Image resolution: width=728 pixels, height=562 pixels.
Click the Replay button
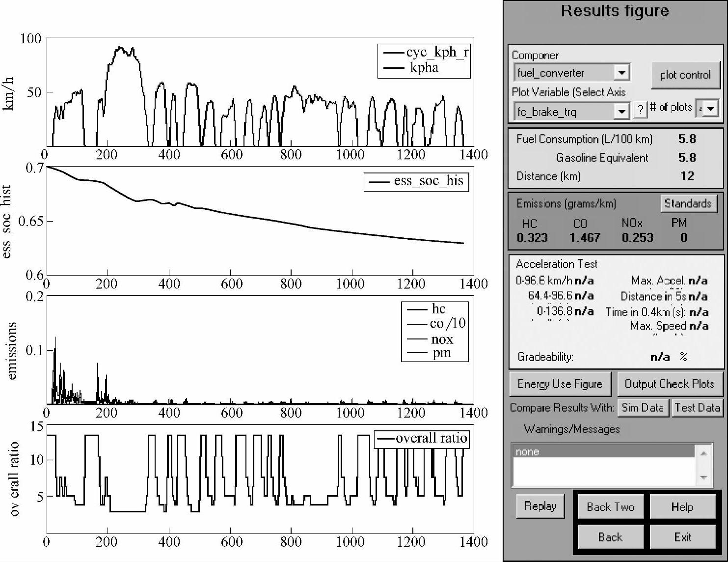pyautogui.click(x=540, y=506)
